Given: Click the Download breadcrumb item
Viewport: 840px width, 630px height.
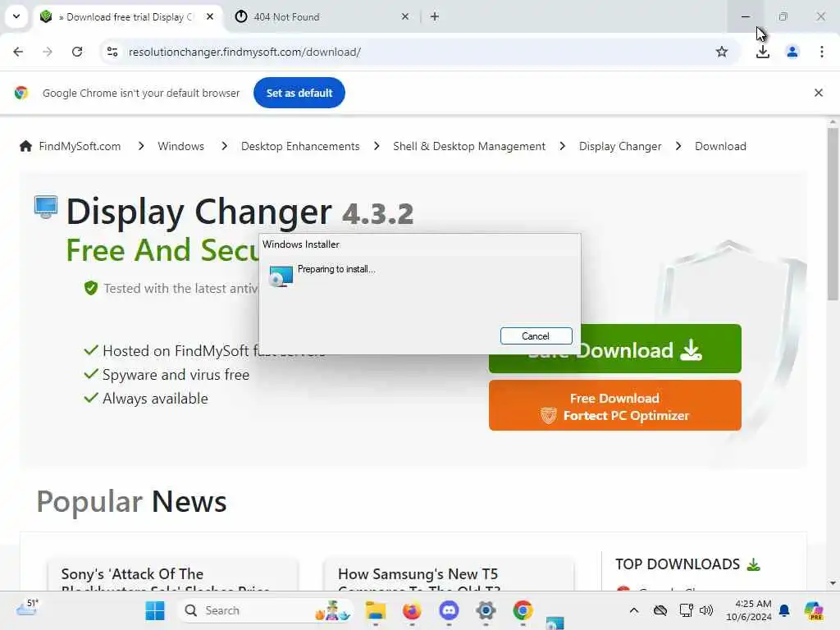Looking at the screenshot, I should (x=720, y=146).
